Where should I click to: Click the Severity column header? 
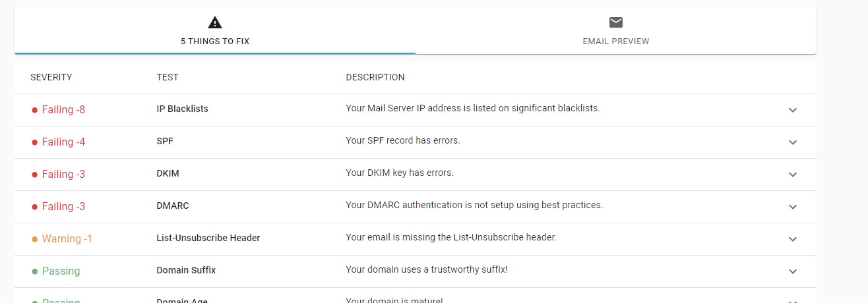click(51, 77)
